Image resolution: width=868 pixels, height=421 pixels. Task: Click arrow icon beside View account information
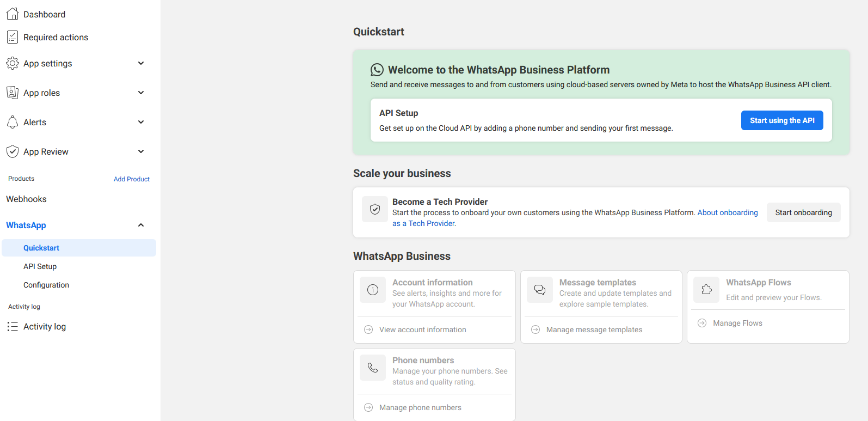point(368,330)
